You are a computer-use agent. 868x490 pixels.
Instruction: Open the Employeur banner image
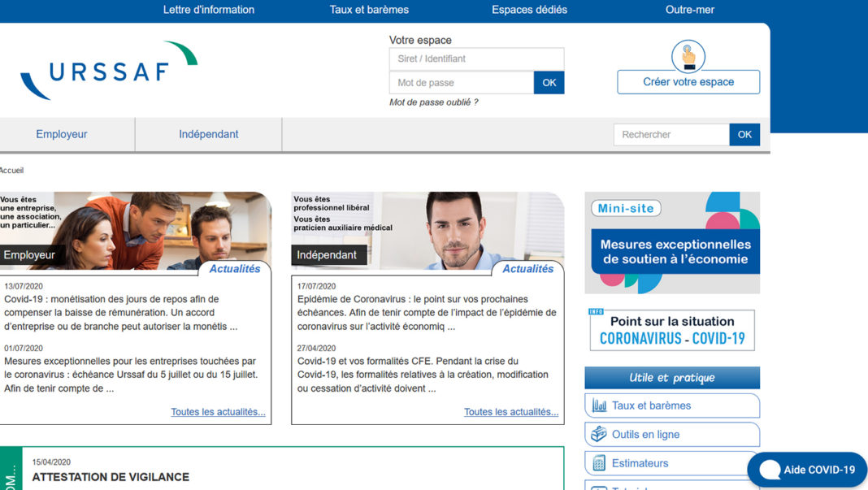[x=136, y=231]
